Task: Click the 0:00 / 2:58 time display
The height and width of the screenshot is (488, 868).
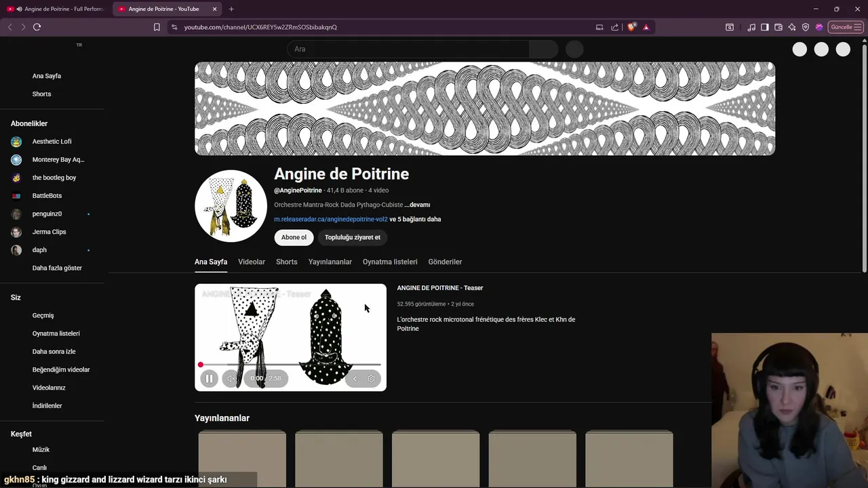Action: pos(265,379)
